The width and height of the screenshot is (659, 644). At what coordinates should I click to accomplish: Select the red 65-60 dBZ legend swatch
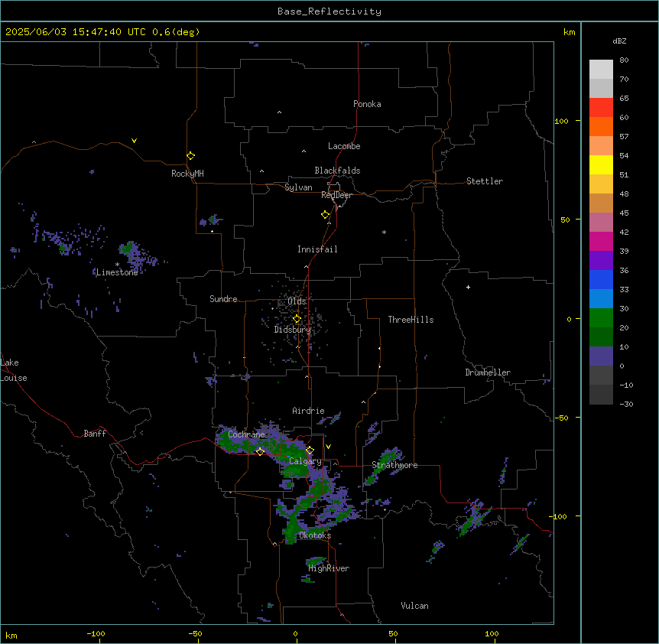pos(601,108)
